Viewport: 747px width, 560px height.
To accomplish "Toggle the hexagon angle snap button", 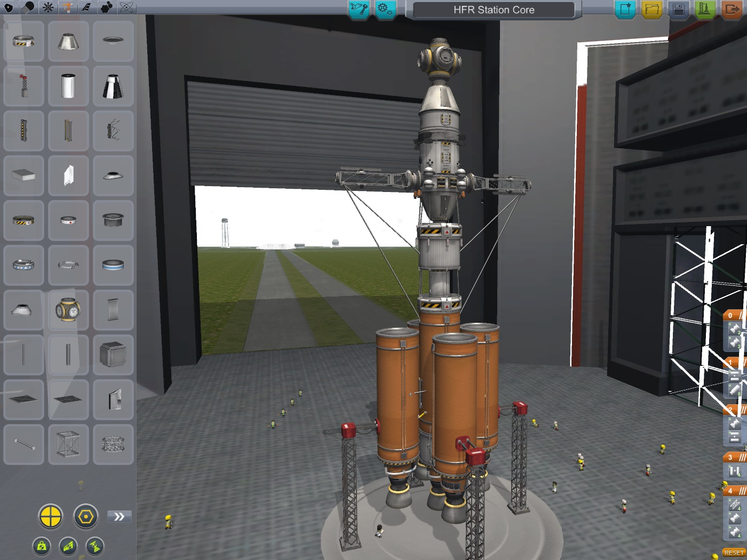I will (x=86, y=516).
